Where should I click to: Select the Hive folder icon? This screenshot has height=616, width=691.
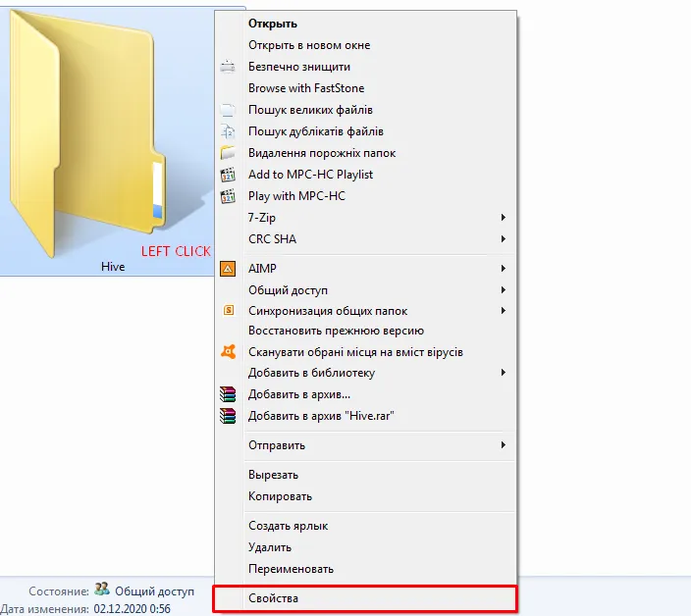[x=87, y=132]
